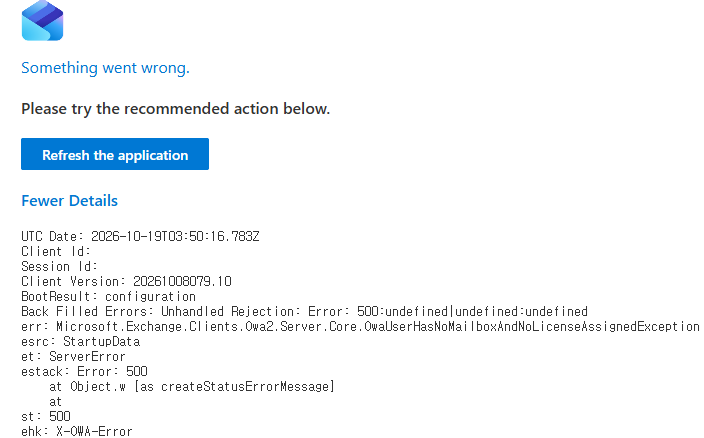Screen dimensions: 704x438
Task: Click the esrc StartupData line
Action: [x=80, y=342]
